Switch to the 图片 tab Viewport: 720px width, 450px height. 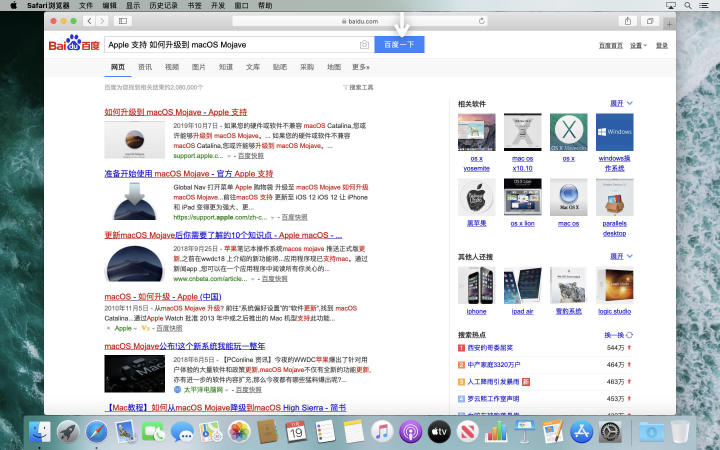[x=199, y=67]
